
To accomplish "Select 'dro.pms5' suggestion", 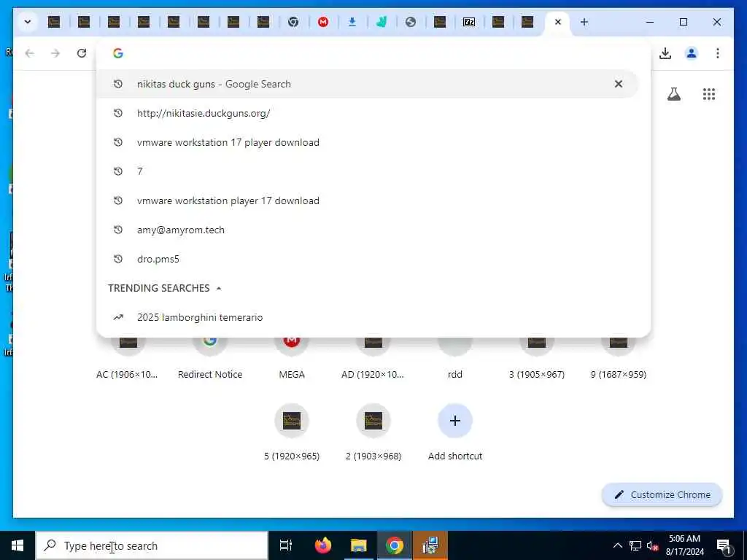I will tap(367, 259).
